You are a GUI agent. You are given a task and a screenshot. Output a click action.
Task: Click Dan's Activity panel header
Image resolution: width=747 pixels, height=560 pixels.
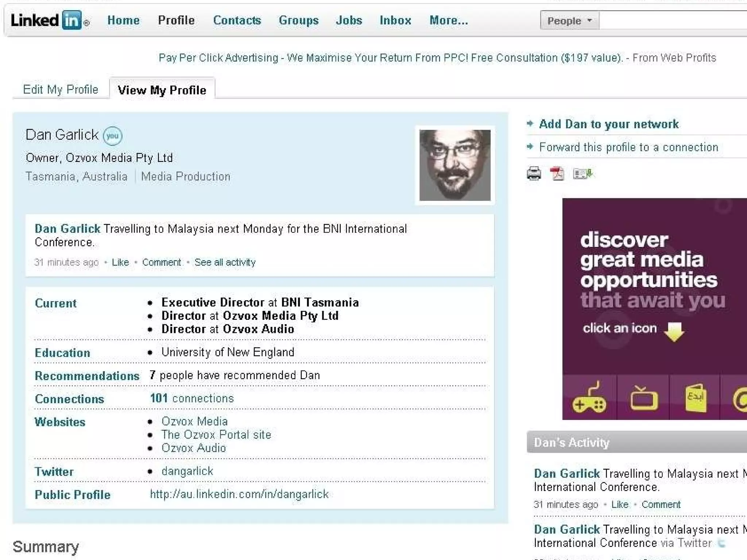coord(637,442)
